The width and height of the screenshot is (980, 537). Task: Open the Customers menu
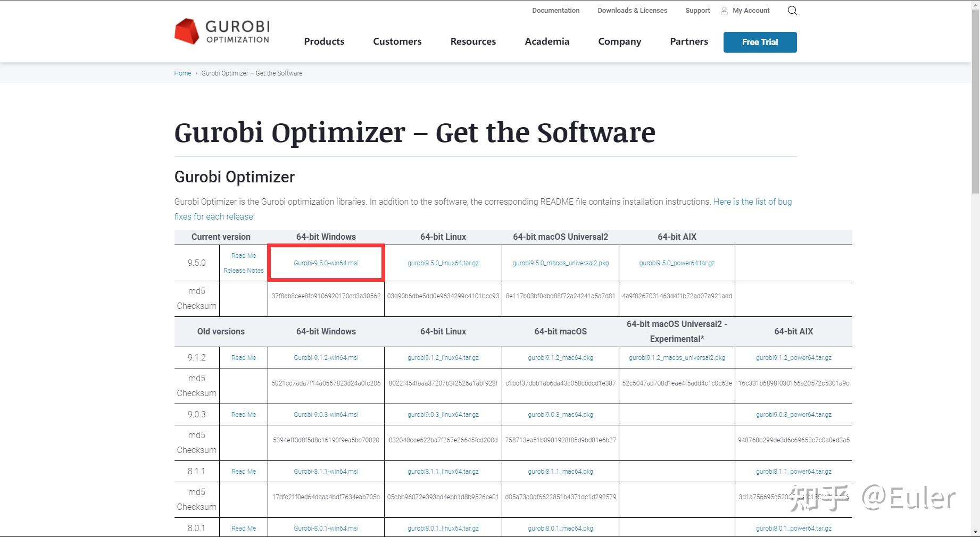397,41
